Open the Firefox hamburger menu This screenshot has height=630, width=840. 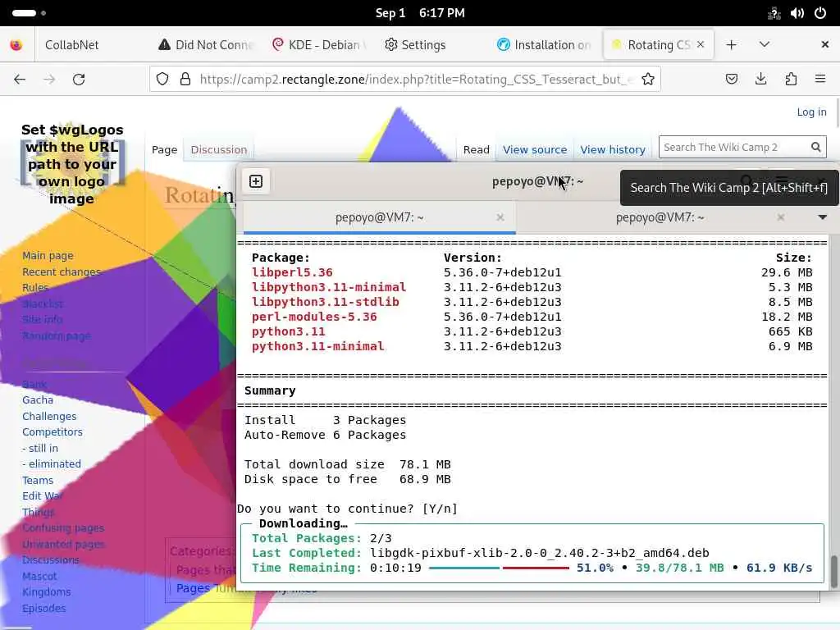(x=820, y=80)
